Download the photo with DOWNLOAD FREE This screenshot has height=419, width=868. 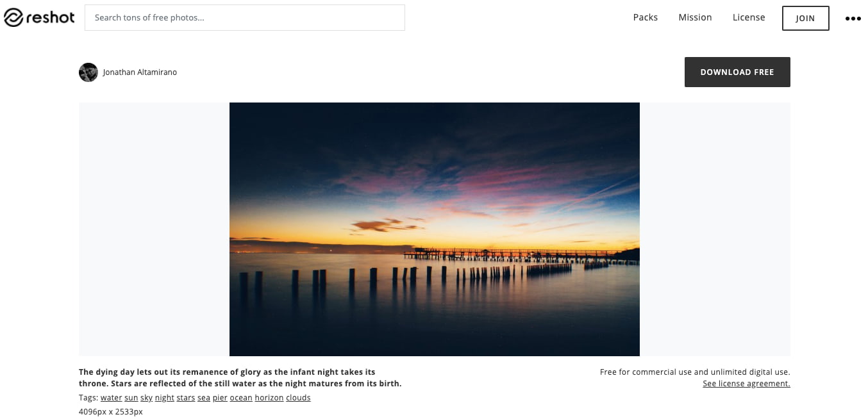click(737, 72)
